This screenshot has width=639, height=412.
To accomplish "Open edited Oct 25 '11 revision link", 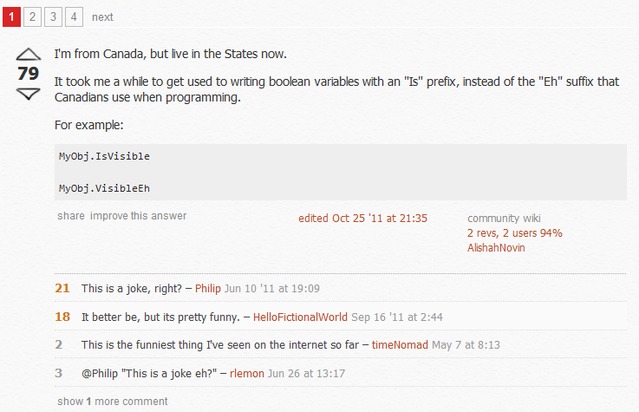I will click(x=363, y=218).
